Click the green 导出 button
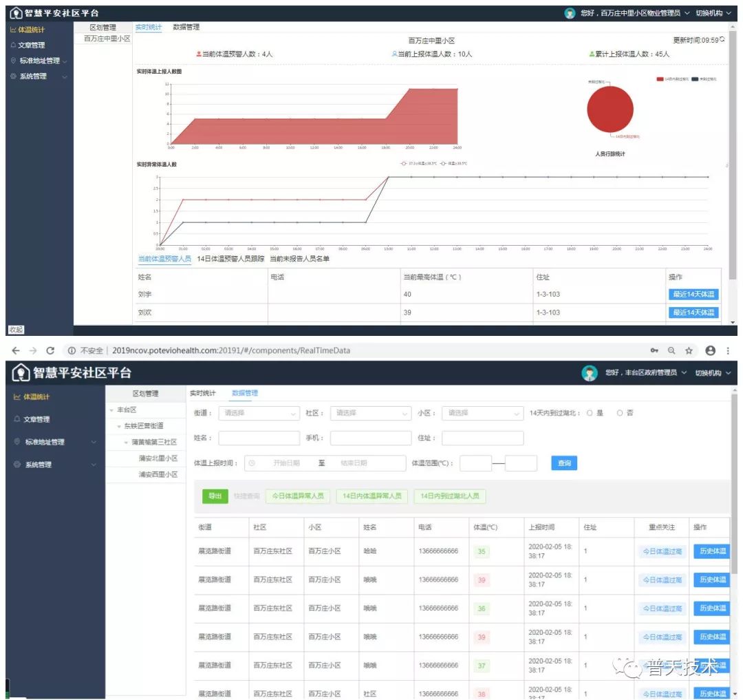The image size is (743, 700). pyautogui.click(x=215, y=496)
